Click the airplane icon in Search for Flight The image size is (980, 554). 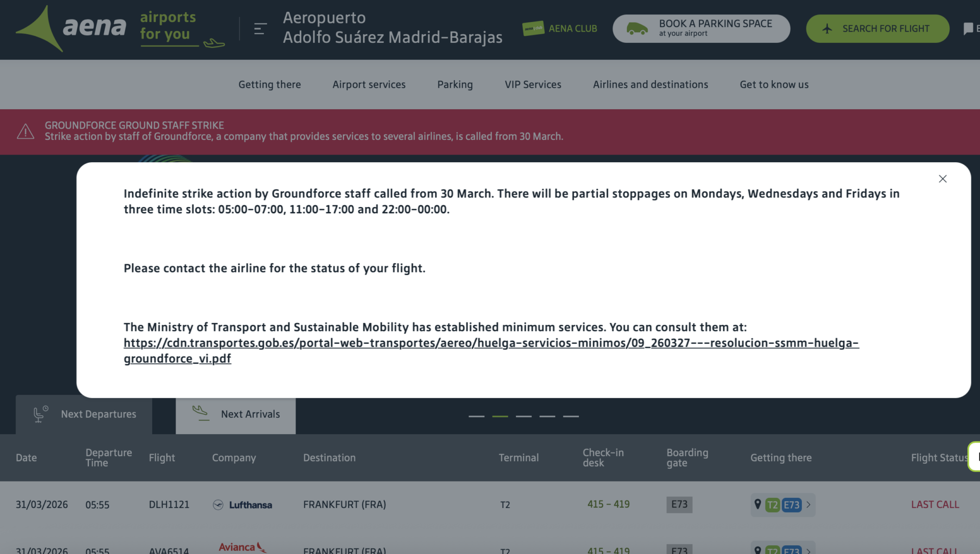coord(827,29)
